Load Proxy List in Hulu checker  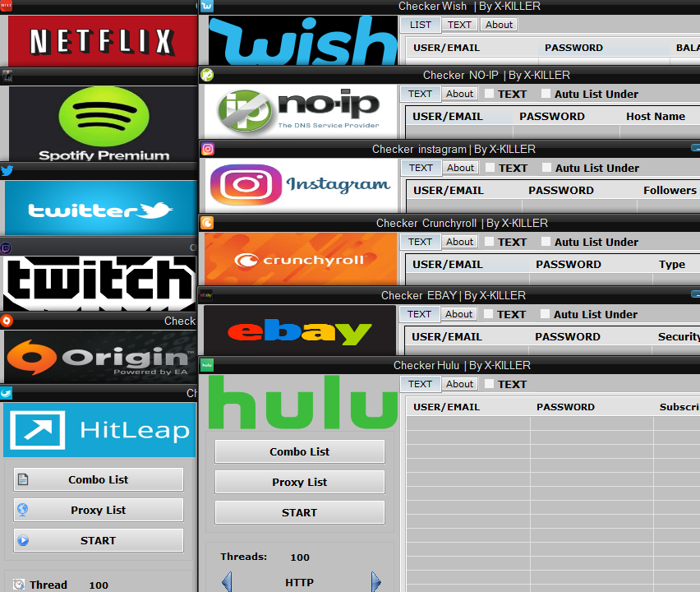pyautogui.click(x=300, y=482)
